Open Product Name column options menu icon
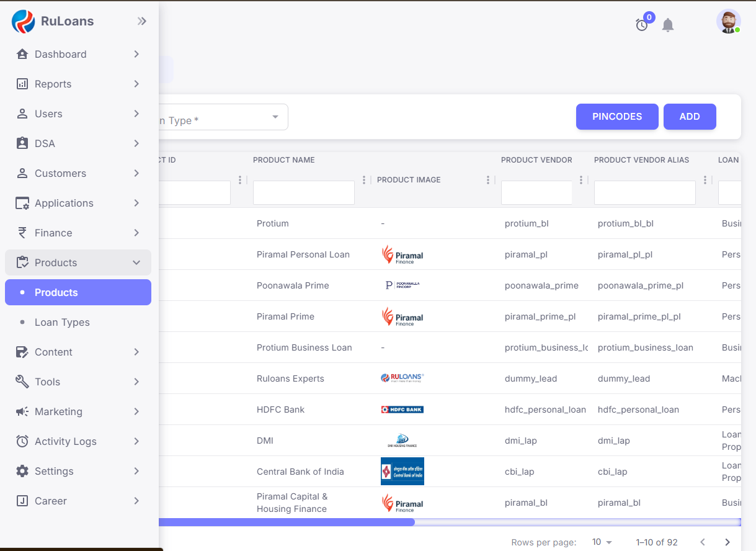756x551 pixels. click(x=364, y=180)
